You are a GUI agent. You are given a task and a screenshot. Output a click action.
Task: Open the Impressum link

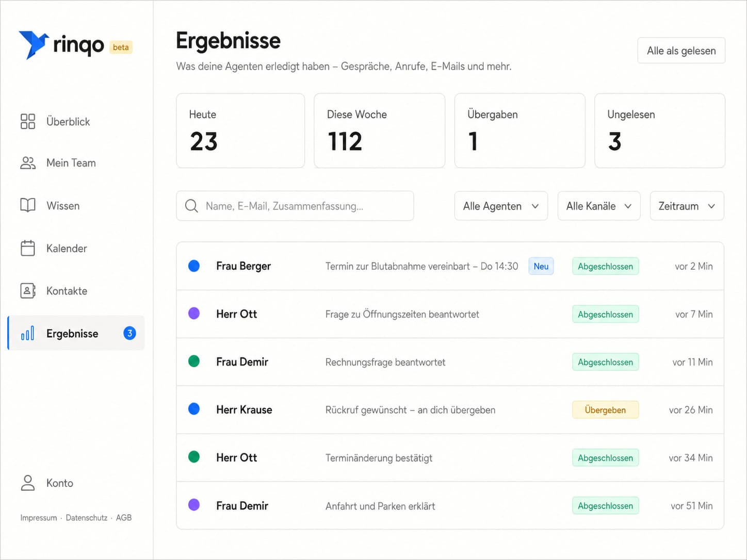coord(39,518)
